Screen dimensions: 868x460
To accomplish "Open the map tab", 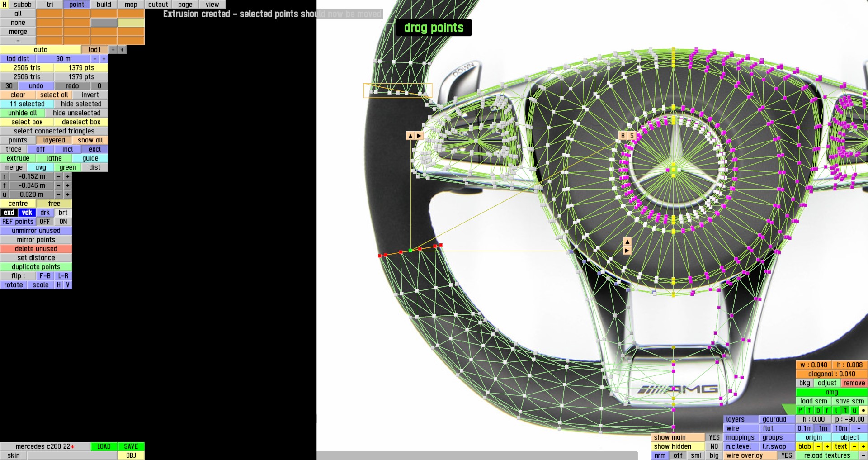I will (x=131, y=5).
